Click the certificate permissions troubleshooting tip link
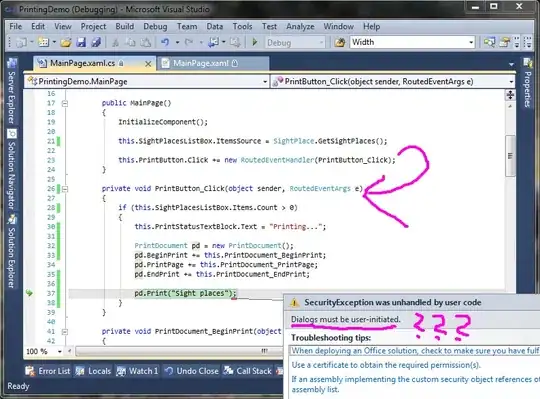Viewport: 540px width, 399px height. pos(386,365)
